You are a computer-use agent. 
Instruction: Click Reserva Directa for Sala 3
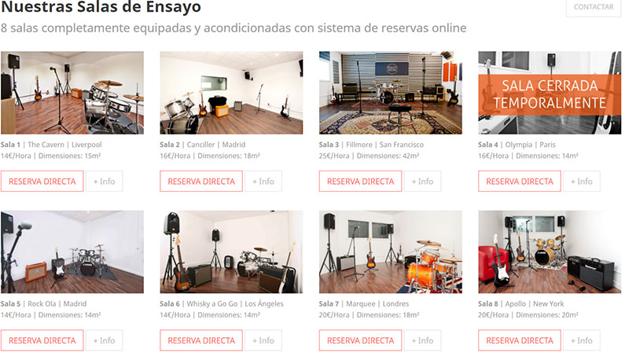coord(360,182)
